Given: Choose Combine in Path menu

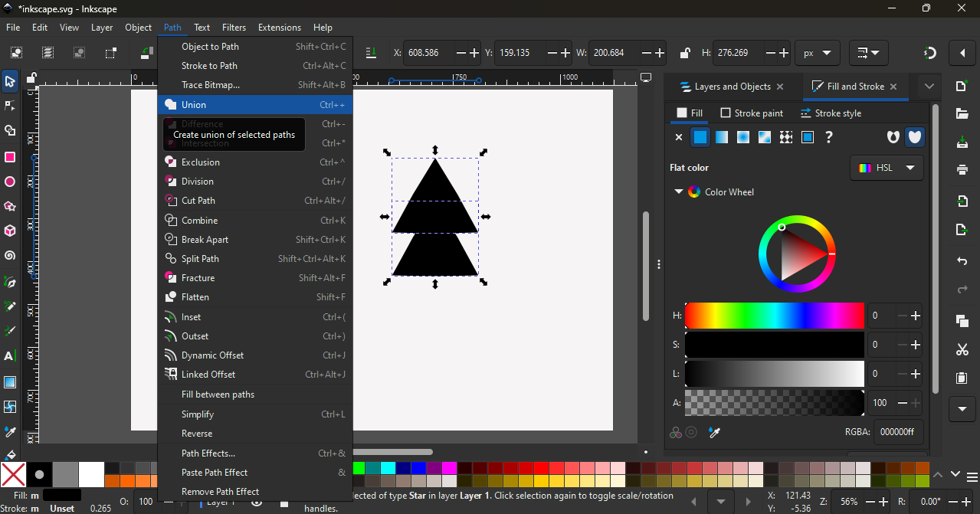Looking at the screenshot, I should (255, 221).
